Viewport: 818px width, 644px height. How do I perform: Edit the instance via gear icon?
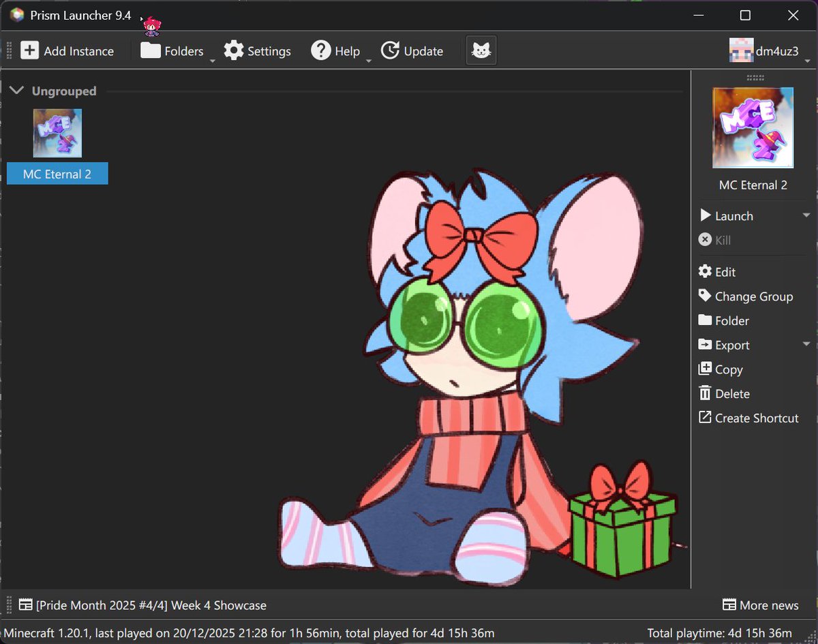(x=705, y=271)
